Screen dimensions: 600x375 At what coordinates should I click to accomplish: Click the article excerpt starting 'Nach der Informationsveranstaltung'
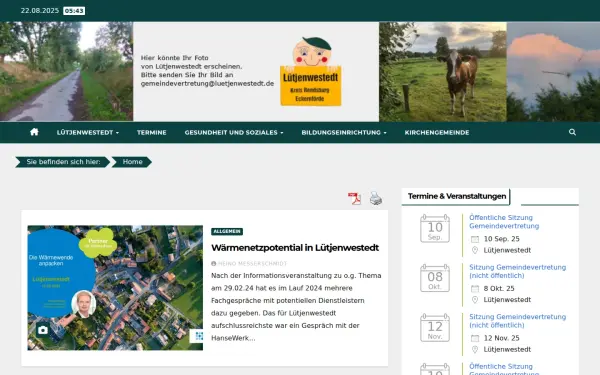coord(296,307)
